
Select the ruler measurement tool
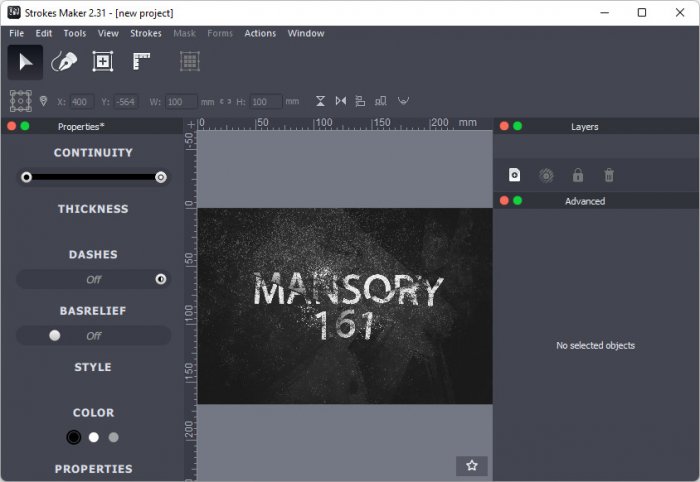coord(141,62)
